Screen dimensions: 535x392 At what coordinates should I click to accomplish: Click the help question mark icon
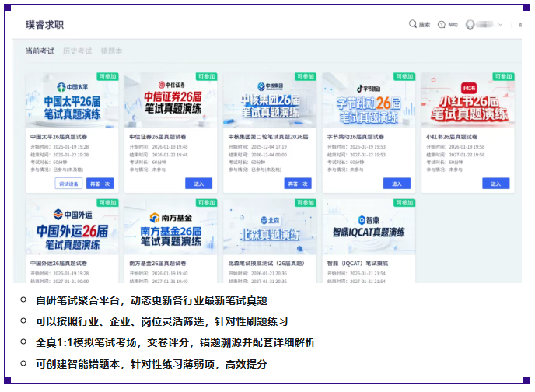pos(442,24)
